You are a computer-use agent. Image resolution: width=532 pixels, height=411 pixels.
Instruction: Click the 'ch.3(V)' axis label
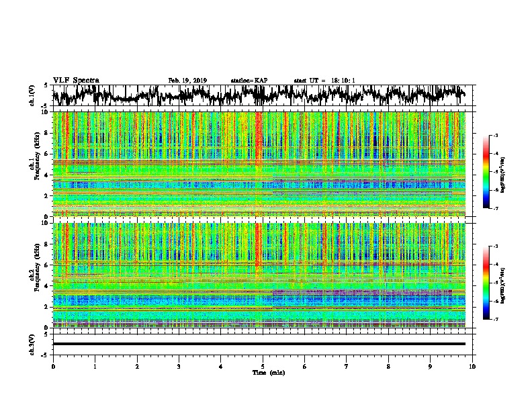coord(32,345)
